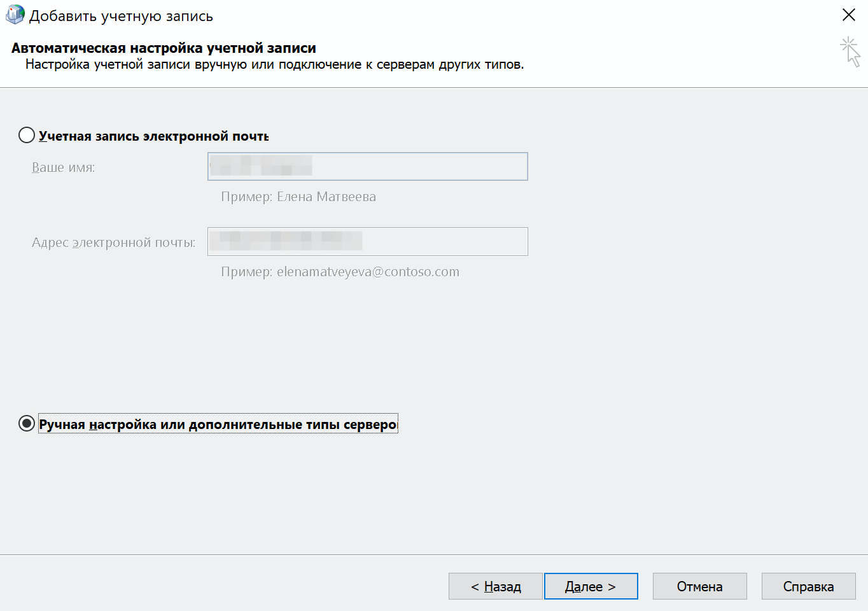Click the "Адрес электронной почты:" field label
Image resolution: width=868 pixels, height=611 pixels.
113,242
